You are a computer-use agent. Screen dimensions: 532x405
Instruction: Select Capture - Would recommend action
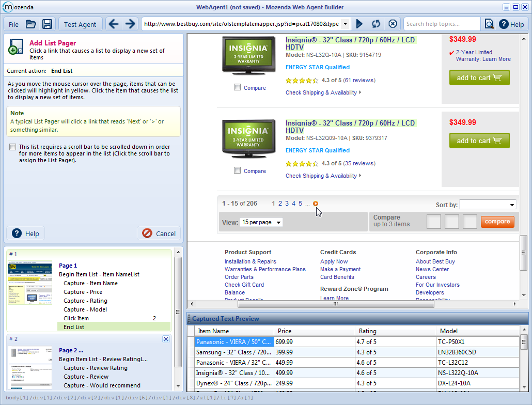pos(102,386)
